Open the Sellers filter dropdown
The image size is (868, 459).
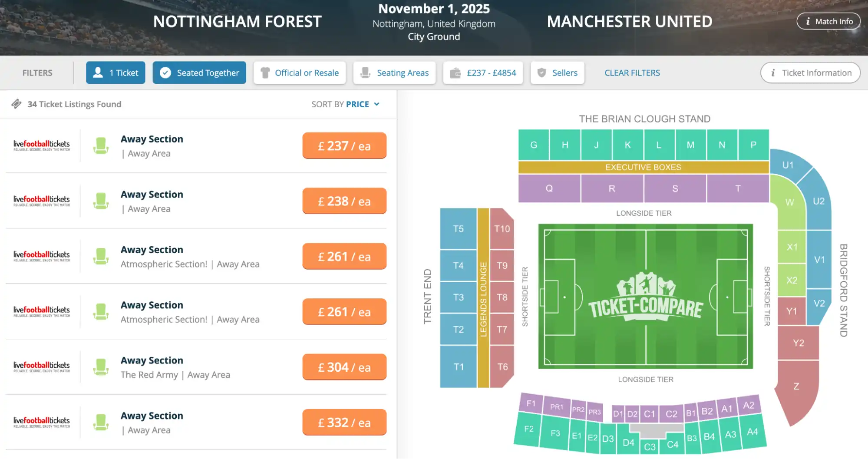coord(558,73)
